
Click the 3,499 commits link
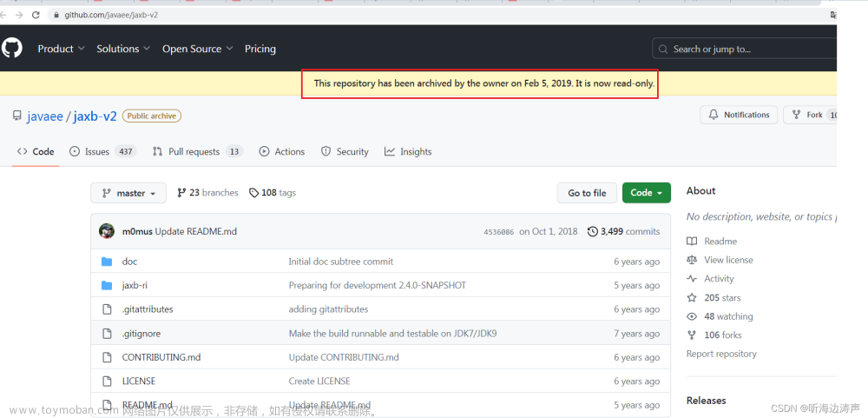tap(623, 231)
